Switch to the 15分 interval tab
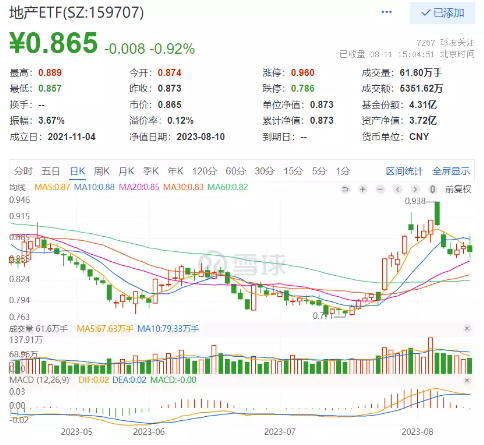 point(293,171)
